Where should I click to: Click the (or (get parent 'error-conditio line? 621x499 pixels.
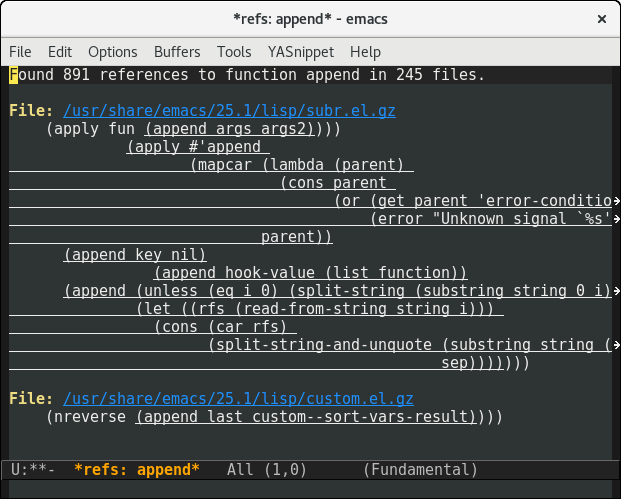pyautogui.click(x=473, y=201)
